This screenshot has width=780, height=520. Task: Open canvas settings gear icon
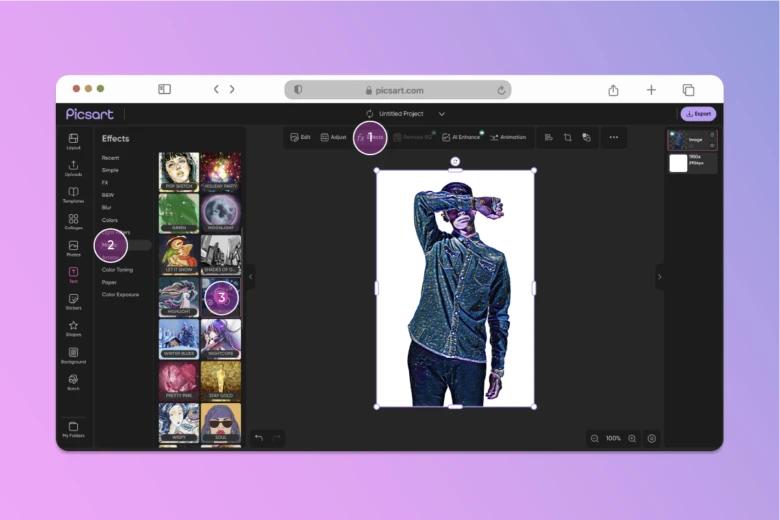coord(652,438)
